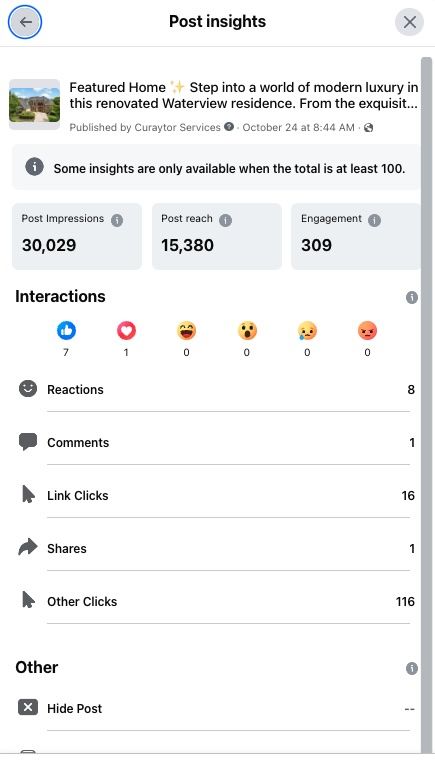The width and height of the screenshot is (435, 761).
Task: Open the Link Clicks row
Action: pos(217,496)
